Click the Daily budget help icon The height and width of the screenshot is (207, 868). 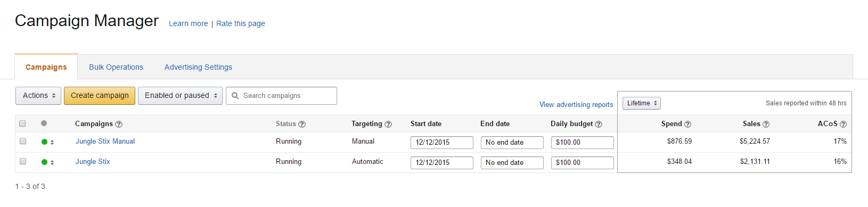(599, 124)
